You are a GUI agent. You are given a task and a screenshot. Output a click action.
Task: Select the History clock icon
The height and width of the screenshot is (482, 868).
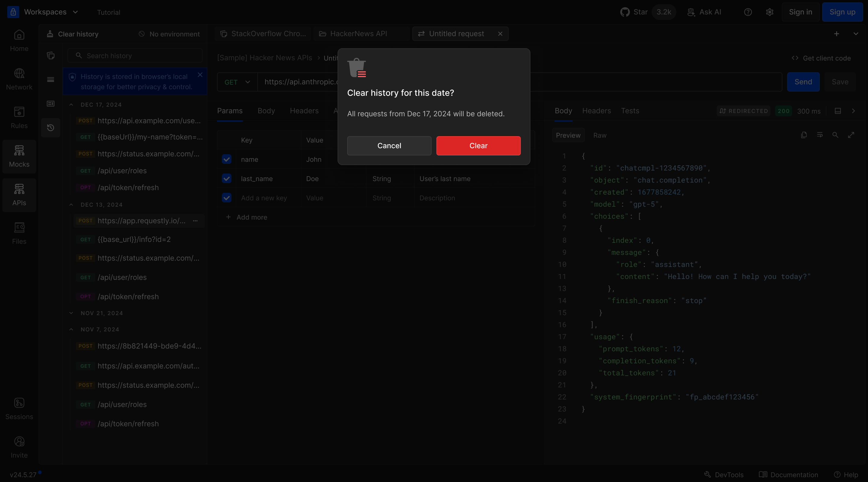(x=51, y=128)
